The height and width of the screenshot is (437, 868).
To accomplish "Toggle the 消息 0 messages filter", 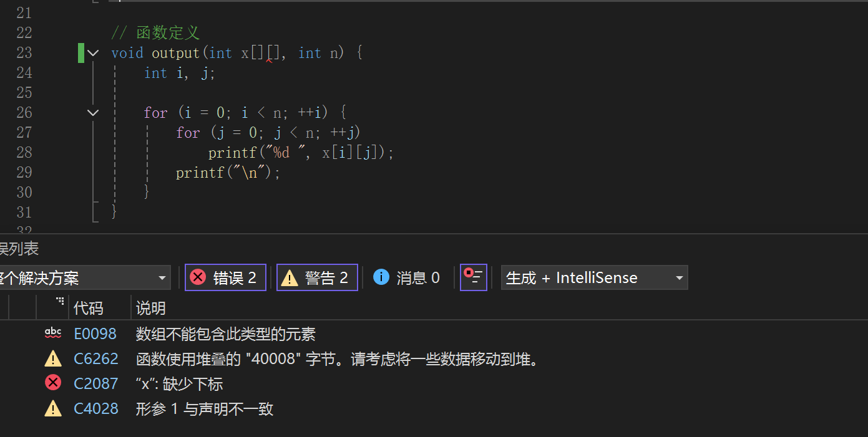I will pos(407,277).
